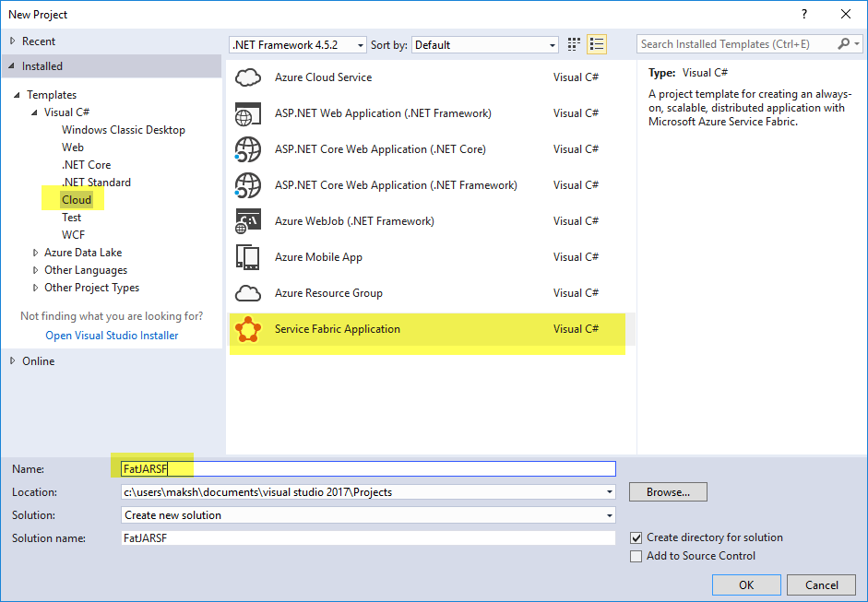The width and height of the screenshot is (868, 602).
Task: Open the search options dropdown arrow
Action: point(857,43)
